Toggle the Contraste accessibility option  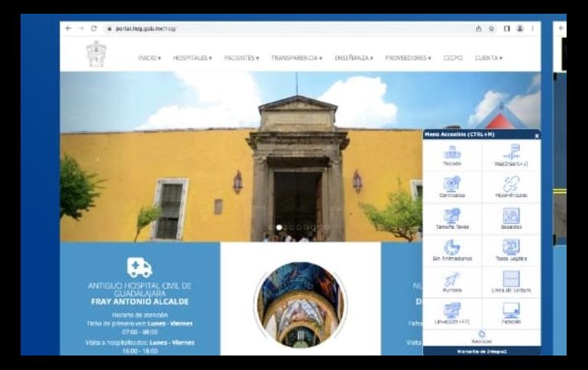click(452, 187)
